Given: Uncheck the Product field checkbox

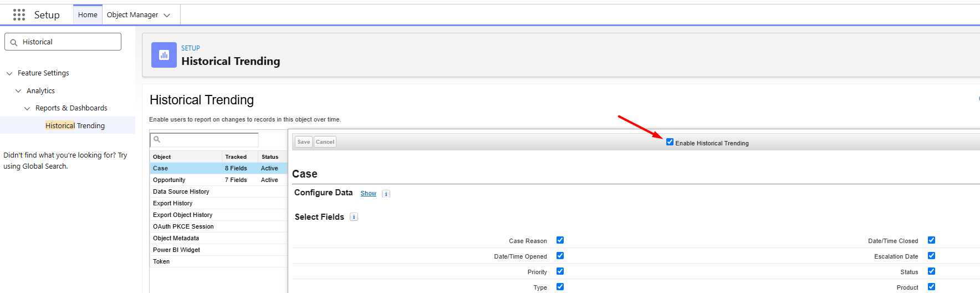Looking at the screenshot, I should (931, 287).
